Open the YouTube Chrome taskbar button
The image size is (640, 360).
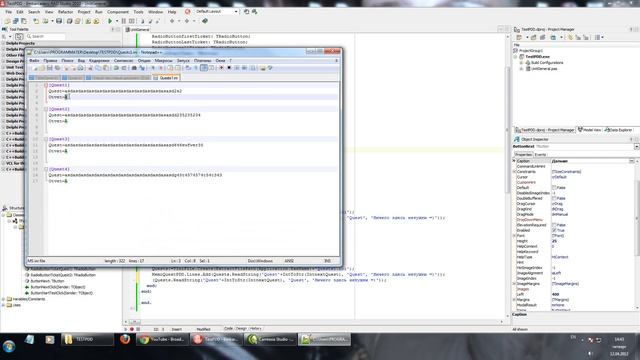click(162, 339)
